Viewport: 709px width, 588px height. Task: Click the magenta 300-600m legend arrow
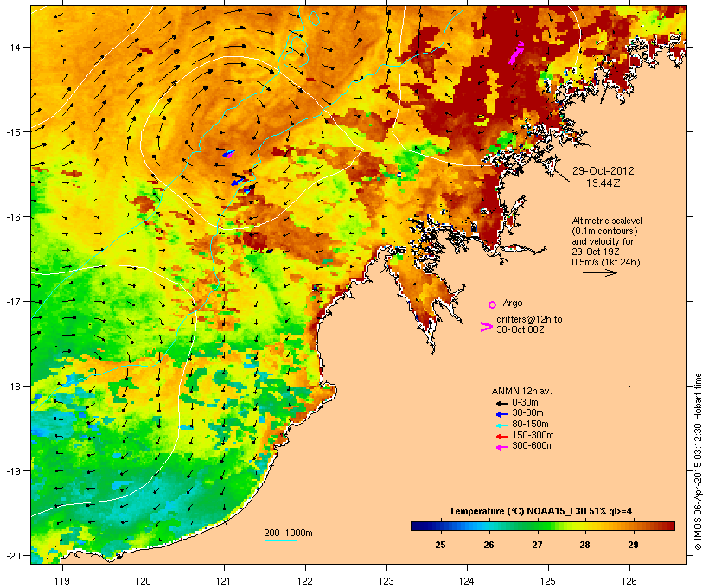tap(501, 447)
